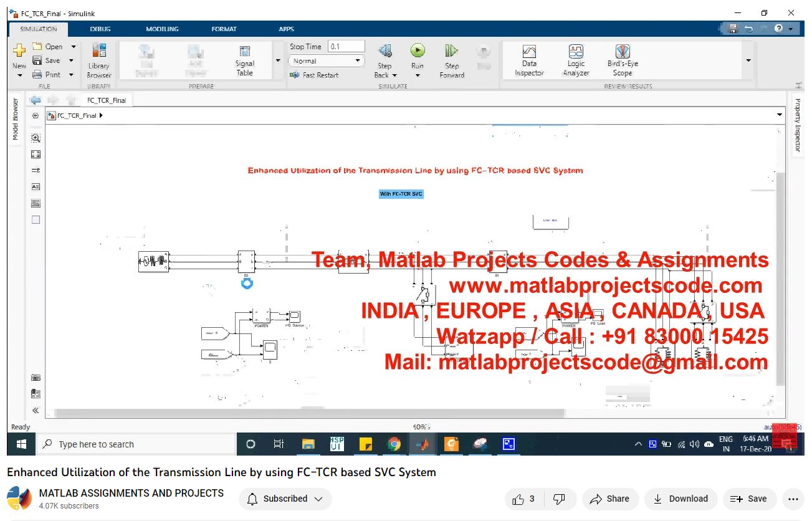
Task: Open Google Chrome from the taskbar
Action: (394, 444)
